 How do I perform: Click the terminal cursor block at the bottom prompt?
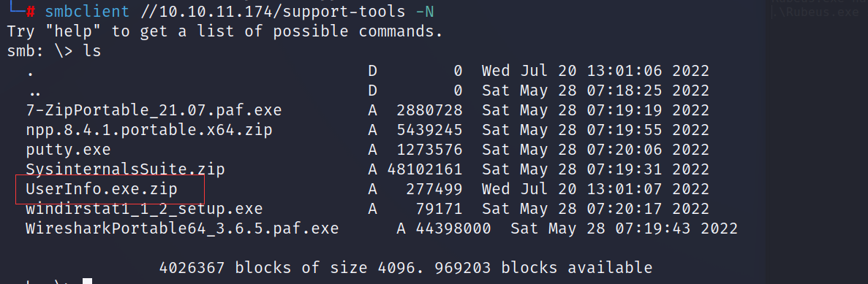(x=87, y=280)
